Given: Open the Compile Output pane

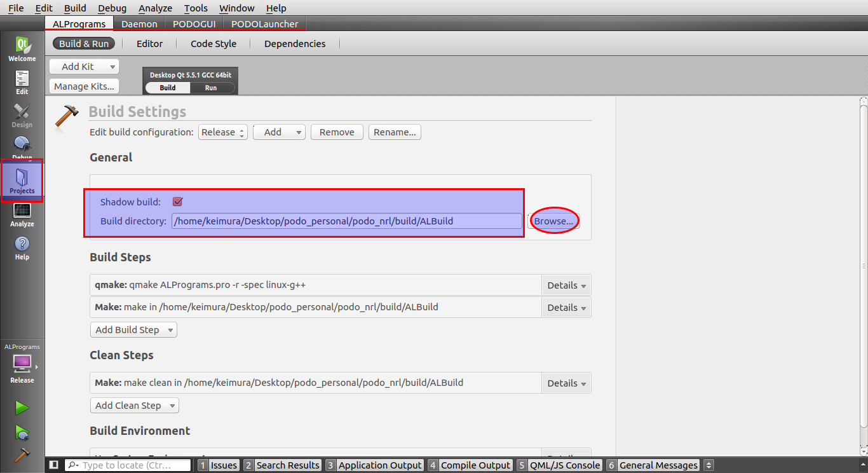Looking at the screenshot, I should [x=470, y=465].
